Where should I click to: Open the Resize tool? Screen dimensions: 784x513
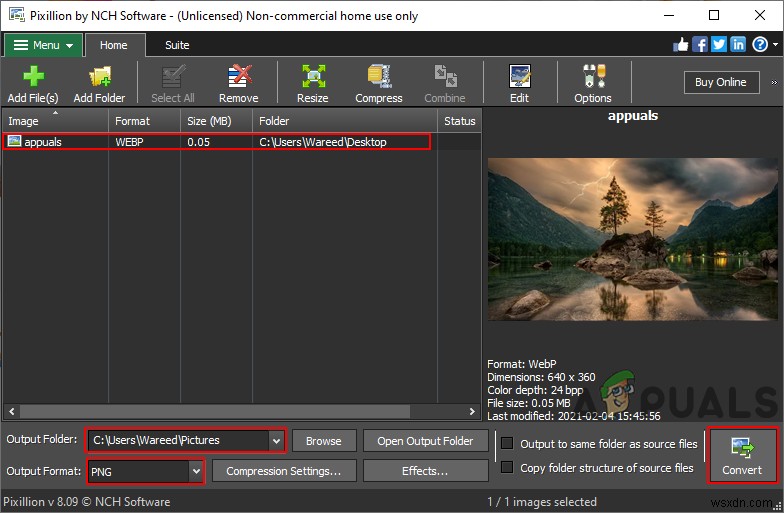coord(313,76)
